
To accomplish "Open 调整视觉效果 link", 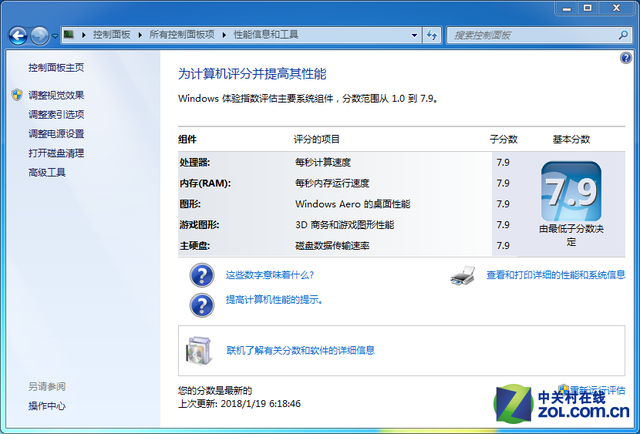I will (56, 95).
